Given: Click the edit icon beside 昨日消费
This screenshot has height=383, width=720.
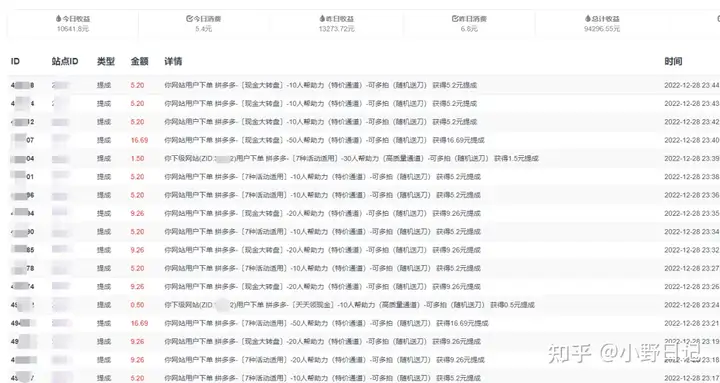Looking at the screenshot, I should [455, 19].
